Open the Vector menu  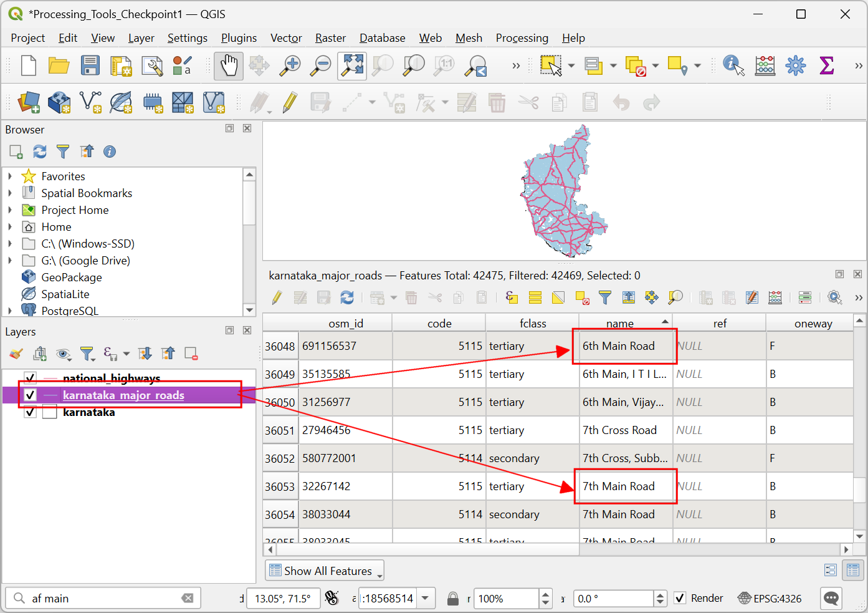click(x=286, y=38)
